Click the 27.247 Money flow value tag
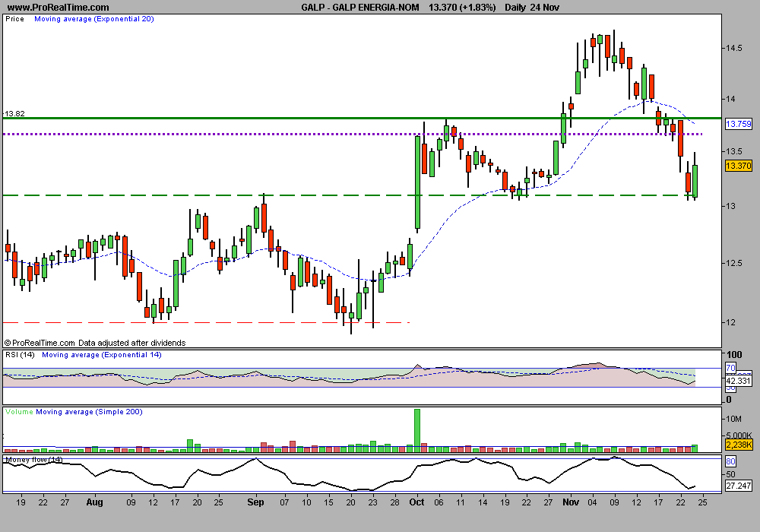760x532 pixels. tap(738, 486)
